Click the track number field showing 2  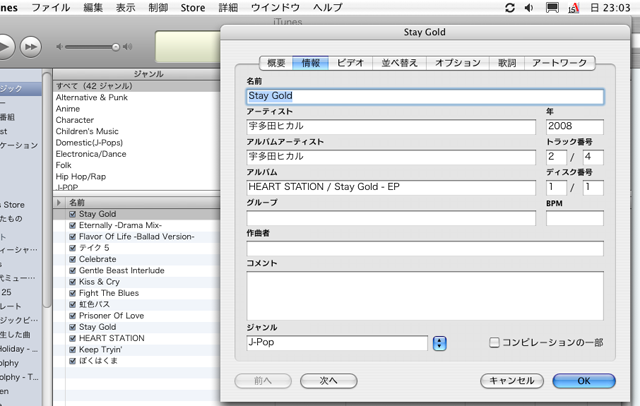point(556,157)
